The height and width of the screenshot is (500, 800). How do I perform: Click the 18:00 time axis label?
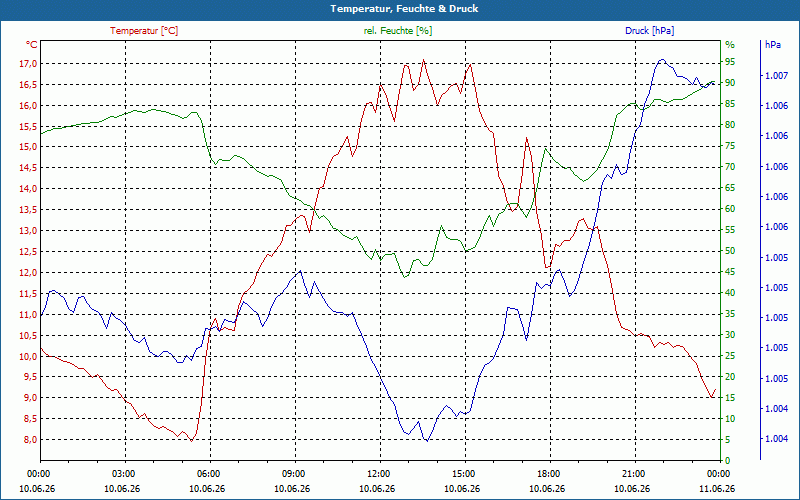coord(547,474)
